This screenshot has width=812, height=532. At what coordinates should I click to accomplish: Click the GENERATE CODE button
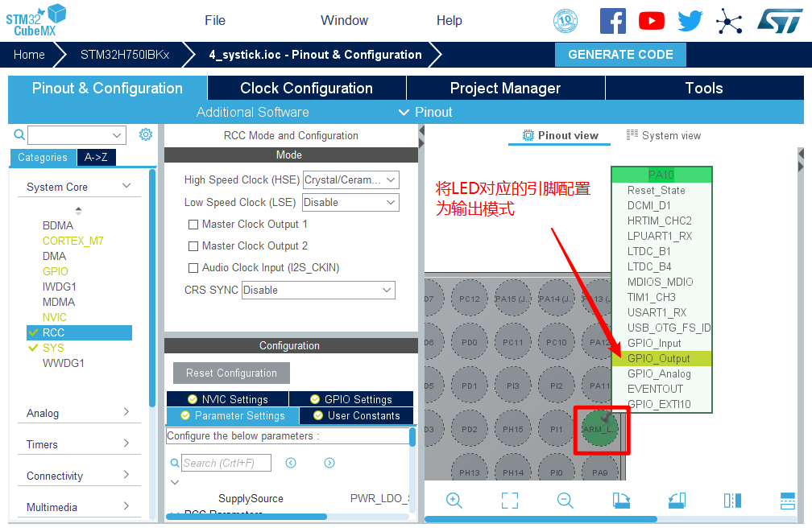(x=620, y=55)
